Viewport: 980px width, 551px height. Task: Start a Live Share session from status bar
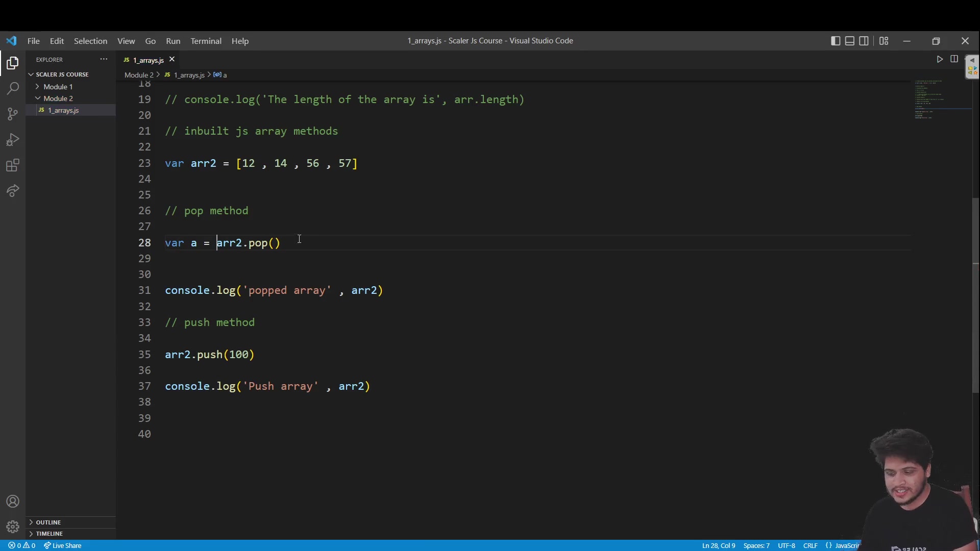click(x=62, y=545)
